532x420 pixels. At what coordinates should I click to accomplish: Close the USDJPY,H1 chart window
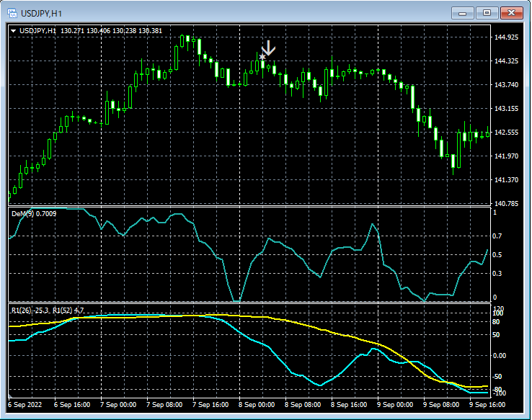[x=513, y=13]
